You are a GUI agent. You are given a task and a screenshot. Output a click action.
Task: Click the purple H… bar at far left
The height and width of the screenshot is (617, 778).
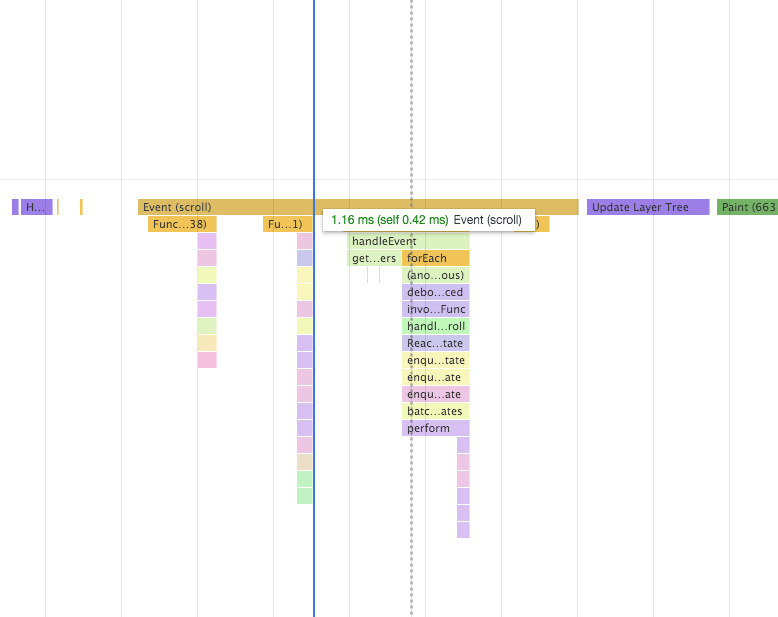click(37, 207)
